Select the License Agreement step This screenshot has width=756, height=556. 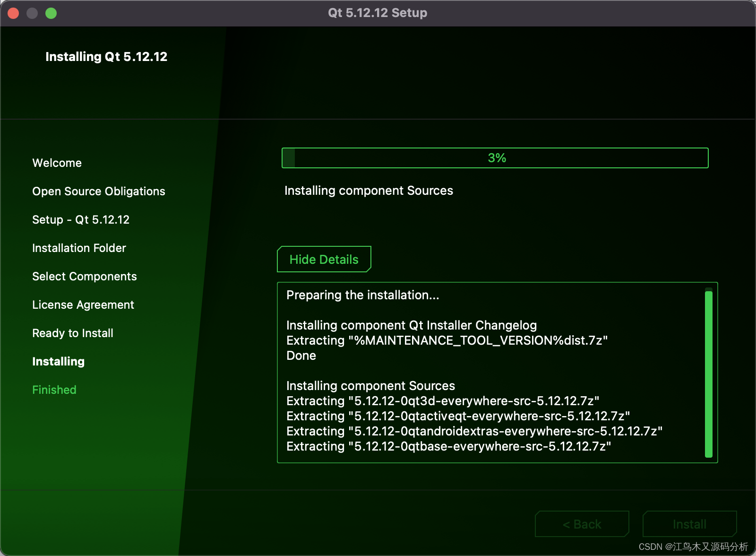pyautogui.click(x=83, y=304)
